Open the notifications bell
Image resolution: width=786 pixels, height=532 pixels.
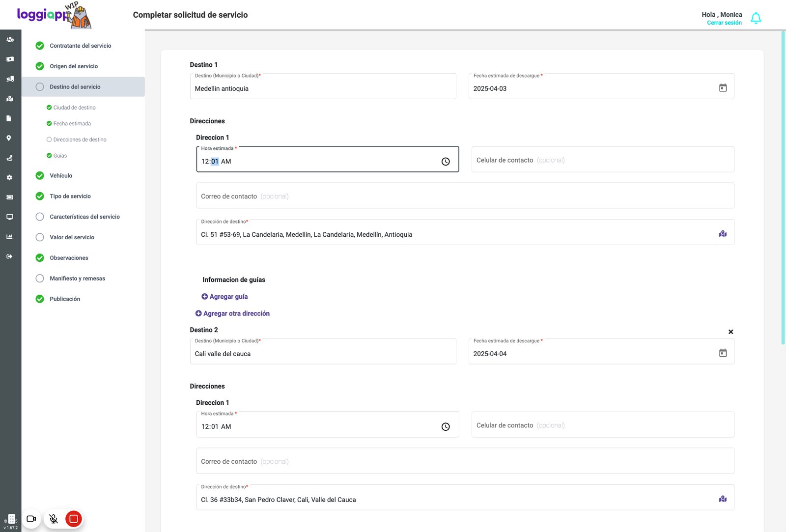click(756, 18)
